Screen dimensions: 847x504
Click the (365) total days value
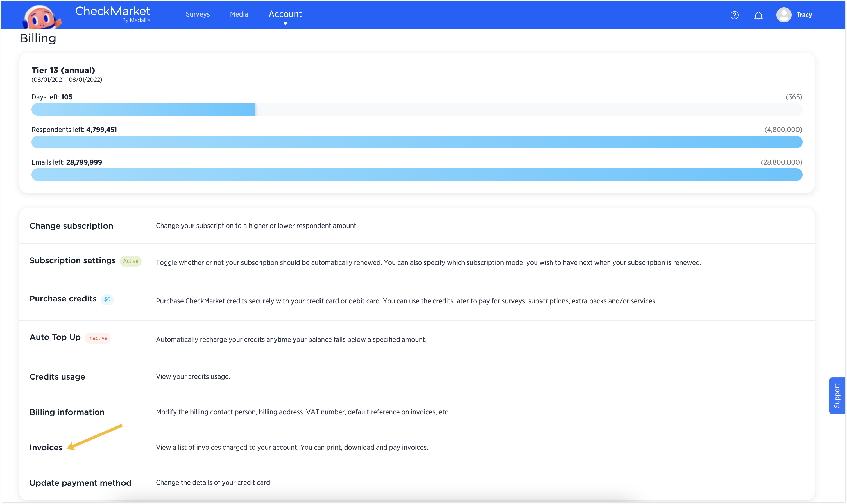794,97
